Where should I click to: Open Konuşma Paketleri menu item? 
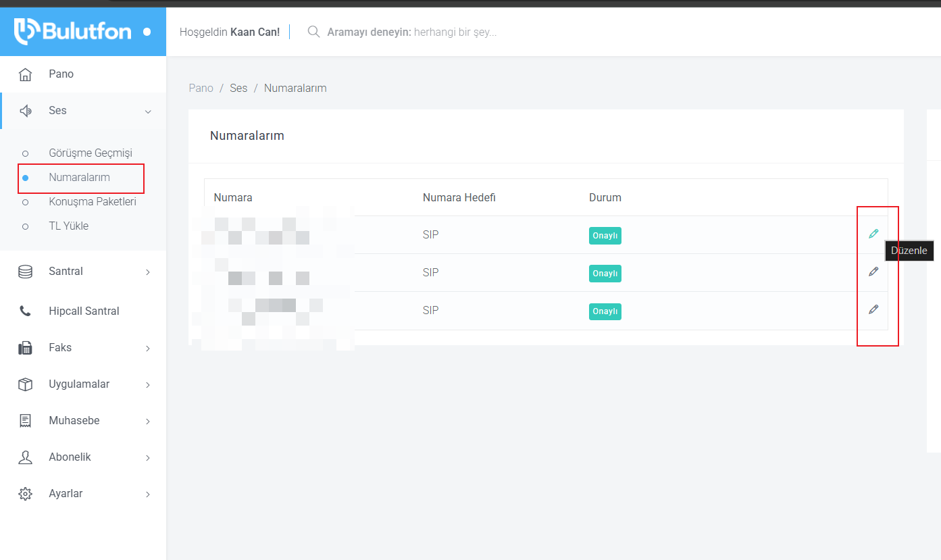click(x=93, y=202)
